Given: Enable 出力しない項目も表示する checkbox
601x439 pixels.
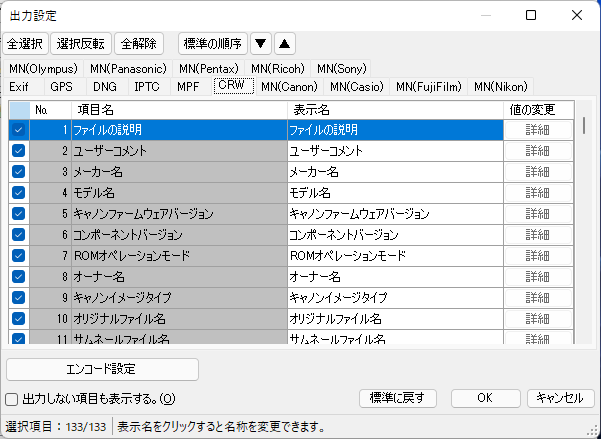Looking at the screenshot, I should [12, 399].
